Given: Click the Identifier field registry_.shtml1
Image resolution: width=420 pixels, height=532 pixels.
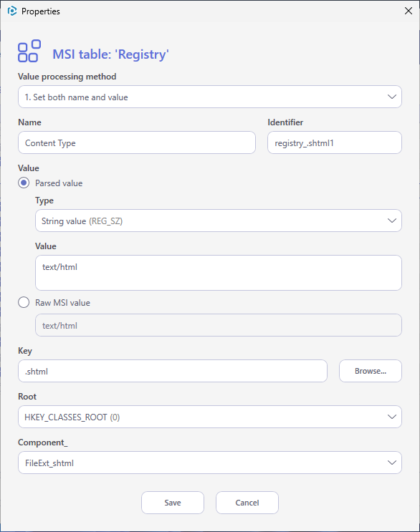Looking at the screenshot, I should click(x=335, y=142).
